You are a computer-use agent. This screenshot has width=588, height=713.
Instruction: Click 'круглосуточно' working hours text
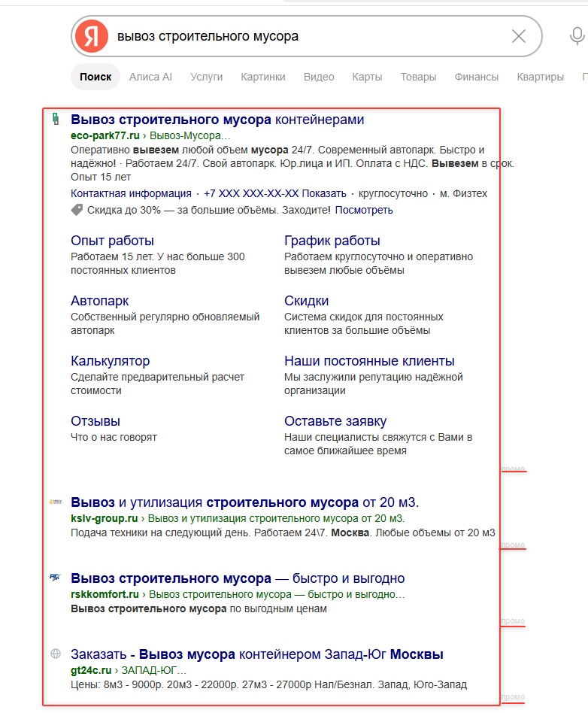(393, 193)
